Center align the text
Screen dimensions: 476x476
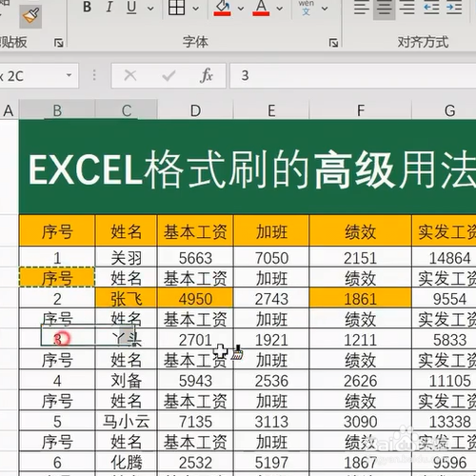click(x=384, y=9)
